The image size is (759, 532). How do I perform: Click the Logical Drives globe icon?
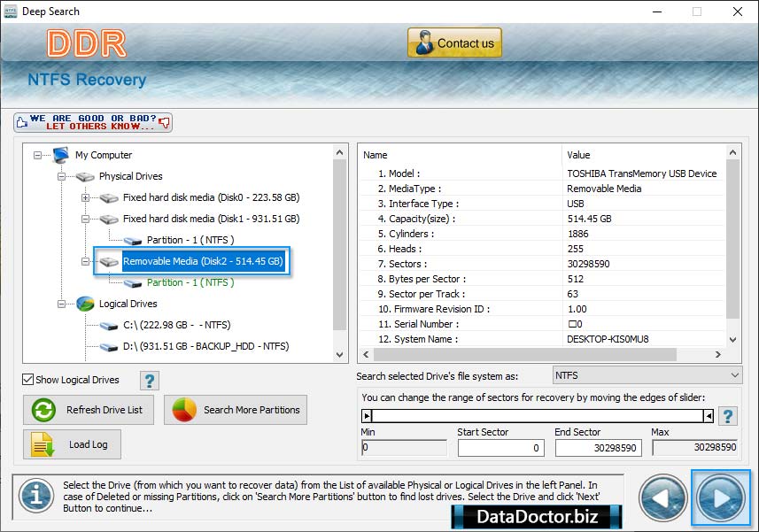tap(85, 304)
